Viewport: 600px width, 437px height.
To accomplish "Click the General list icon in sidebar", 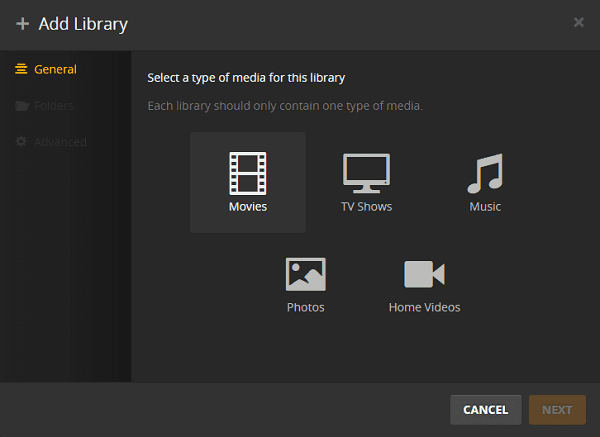I will [21, 69].
